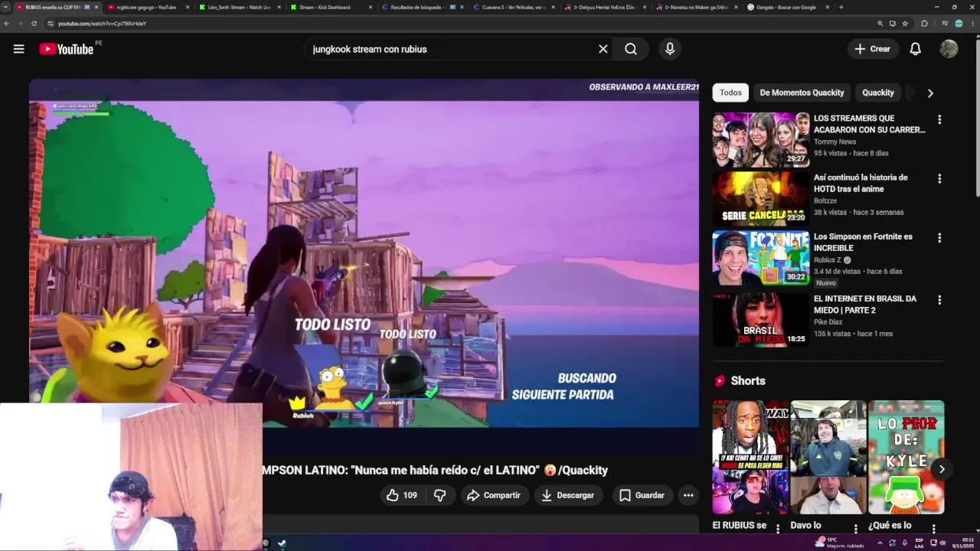This screenshot has height=551, width=980.
Task: Open options for 'Así continuó la historia' video
Action: pyautogui.click(x=939, y=178)
